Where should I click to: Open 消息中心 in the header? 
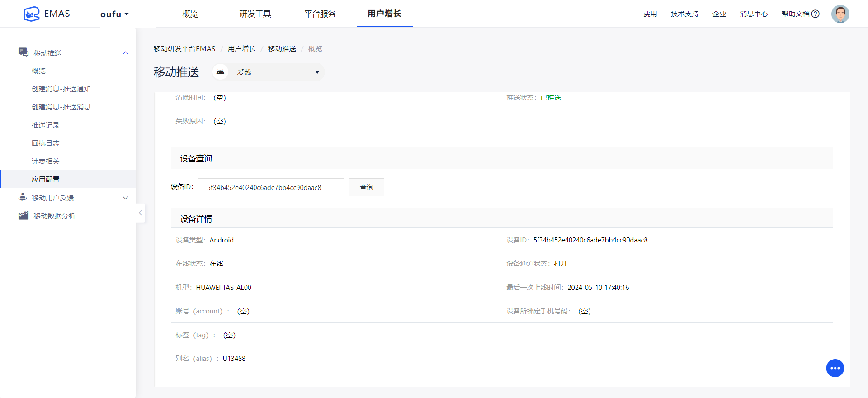click(x=754, y=14)
